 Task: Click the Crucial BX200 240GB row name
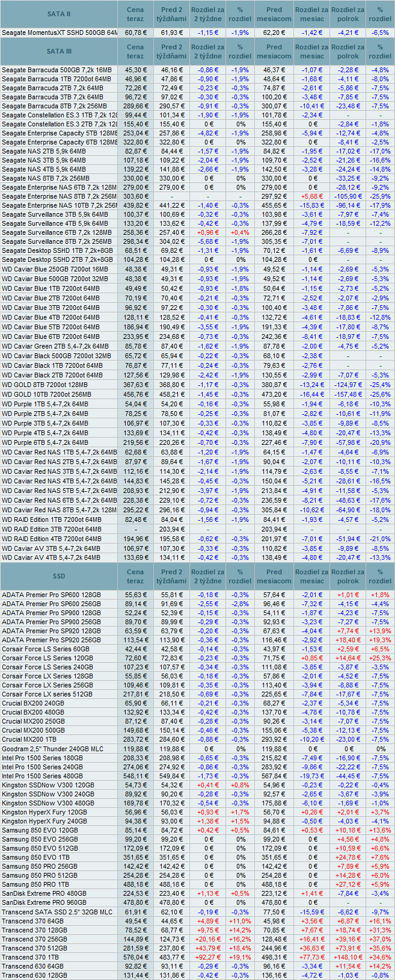33,703
